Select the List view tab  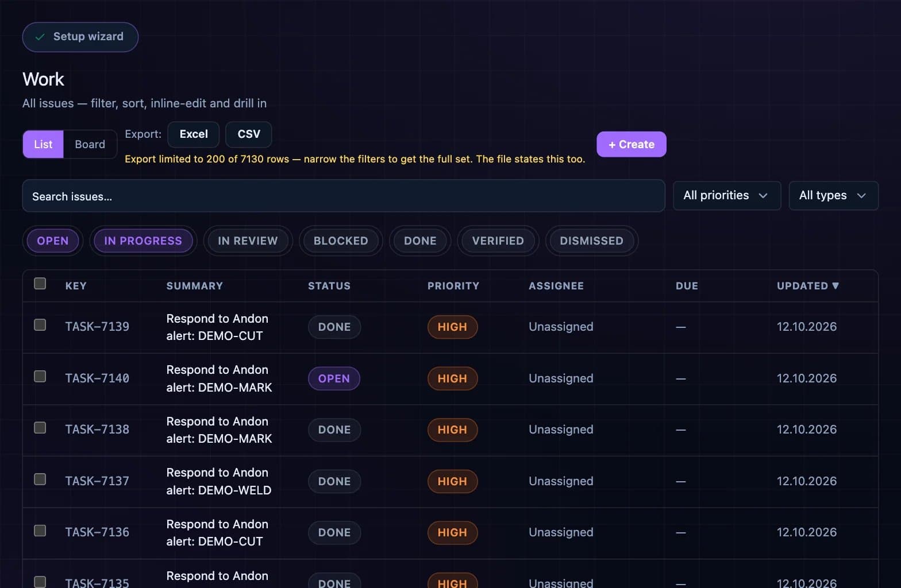(43, 144)
